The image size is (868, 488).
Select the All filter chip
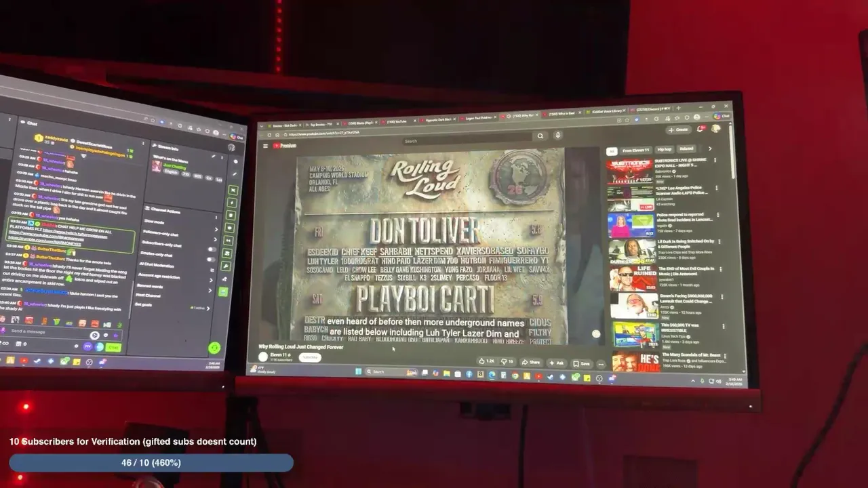click(x=612, y=151)
